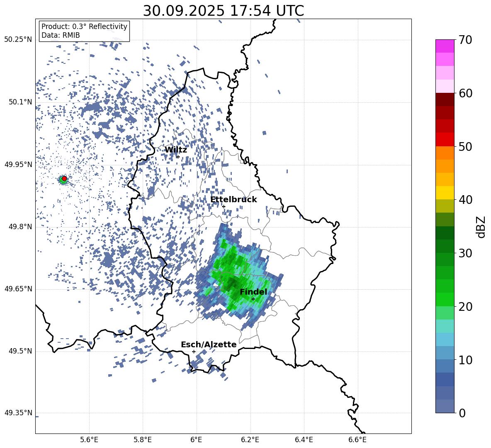491x448 pixels.
Task: Click the 40 label on the colorbar
Action: coord(465,200)
